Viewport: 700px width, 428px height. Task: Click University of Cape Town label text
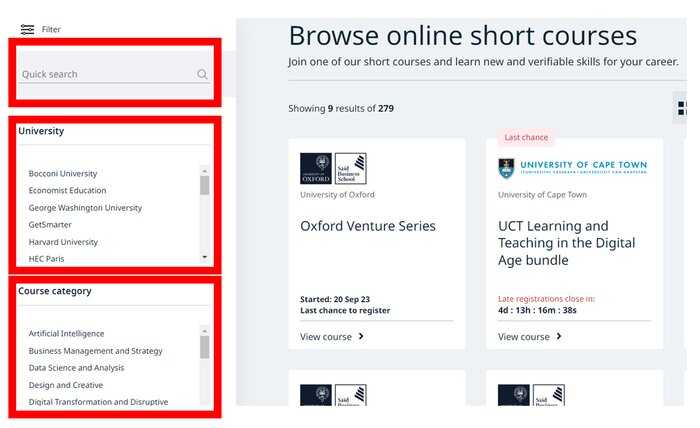542,195
